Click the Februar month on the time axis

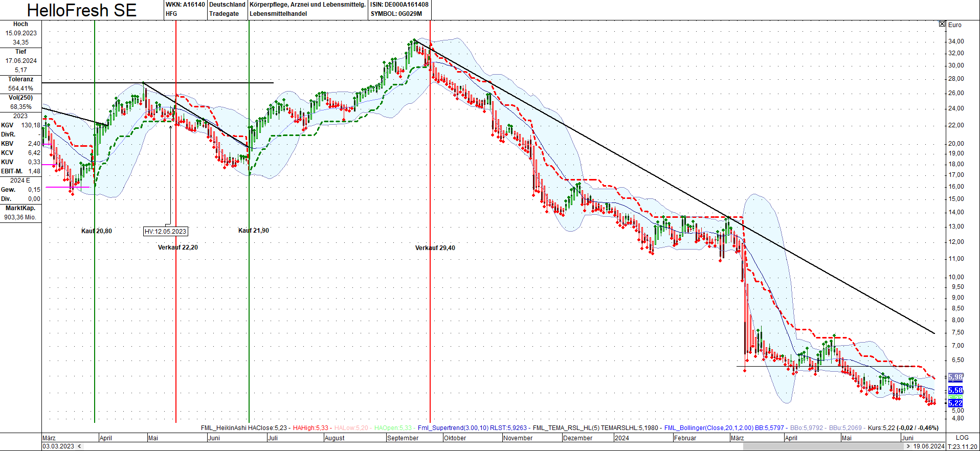pos(685,438)
